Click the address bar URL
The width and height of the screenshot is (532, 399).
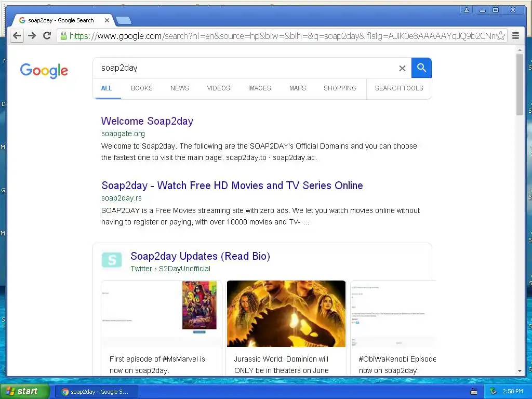[x=282, y=36]
